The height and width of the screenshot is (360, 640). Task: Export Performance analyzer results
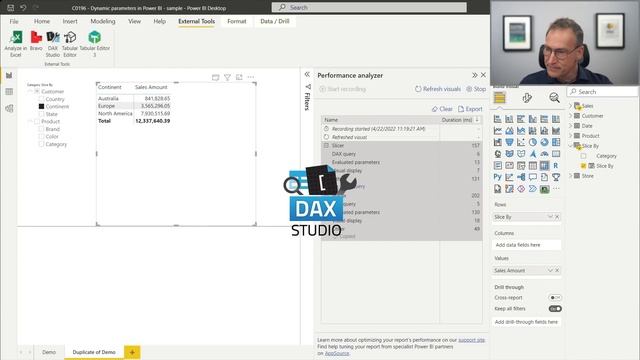point(470,109)
